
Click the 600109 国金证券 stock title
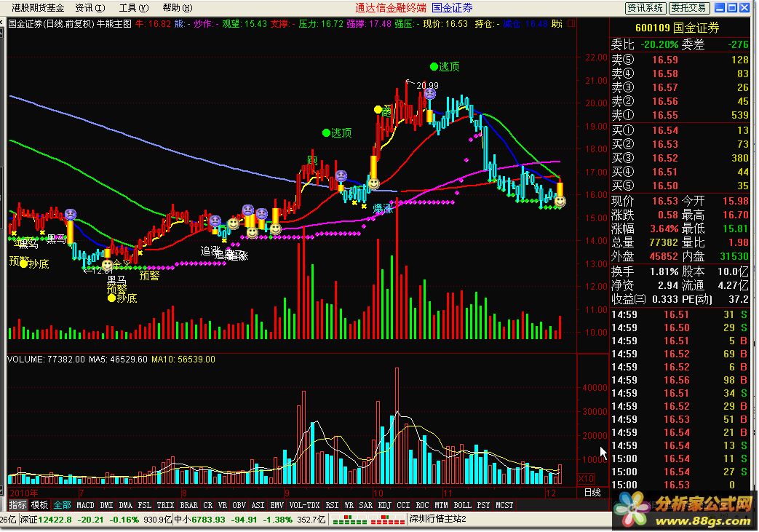coord(677,28)
